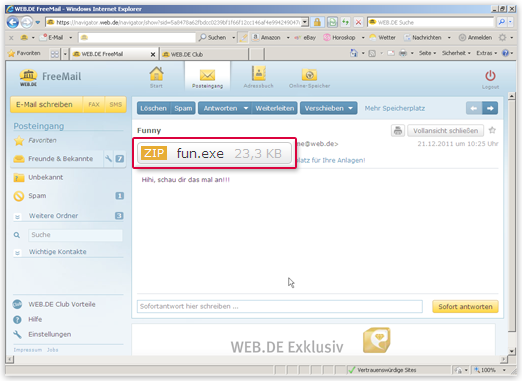Click the vertical scrollbar down arrow
Image resolution: width=522 pixels, height=381 pixels.
512,351
